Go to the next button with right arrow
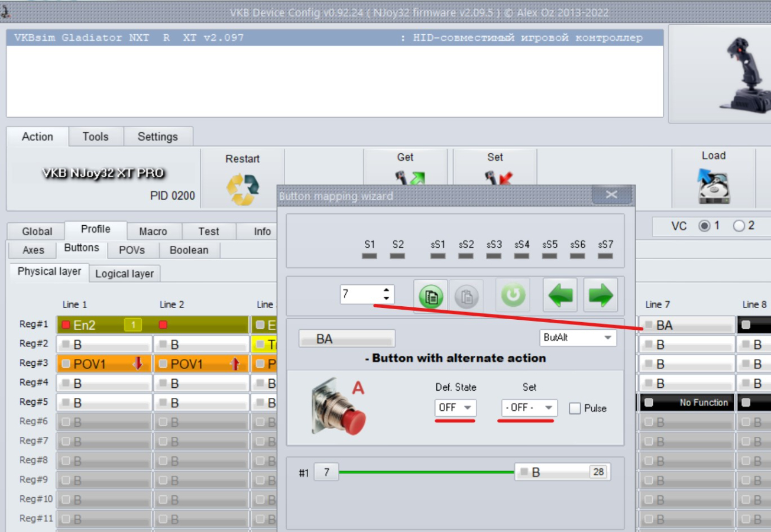Viewport: 771px width, 532px height. coord(601,295)
